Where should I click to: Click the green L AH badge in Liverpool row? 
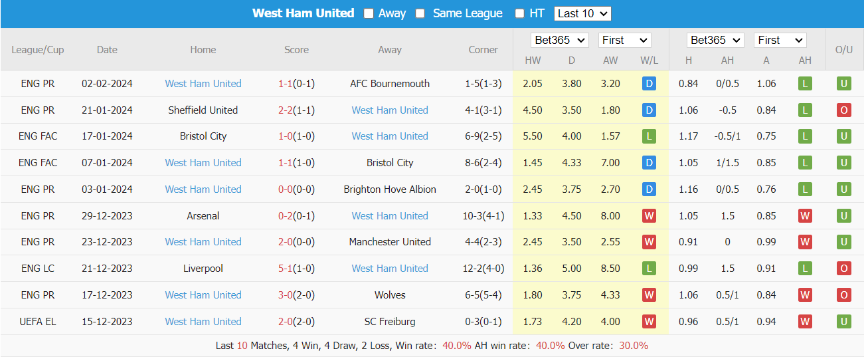pos(805,269)
